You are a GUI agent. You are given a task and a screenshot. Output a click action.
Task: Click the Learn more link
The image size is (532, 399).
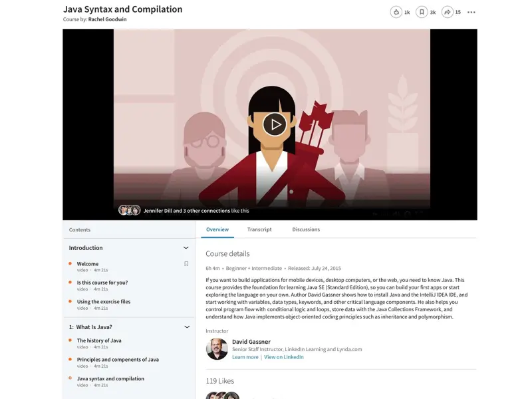[x=245, y=357]
